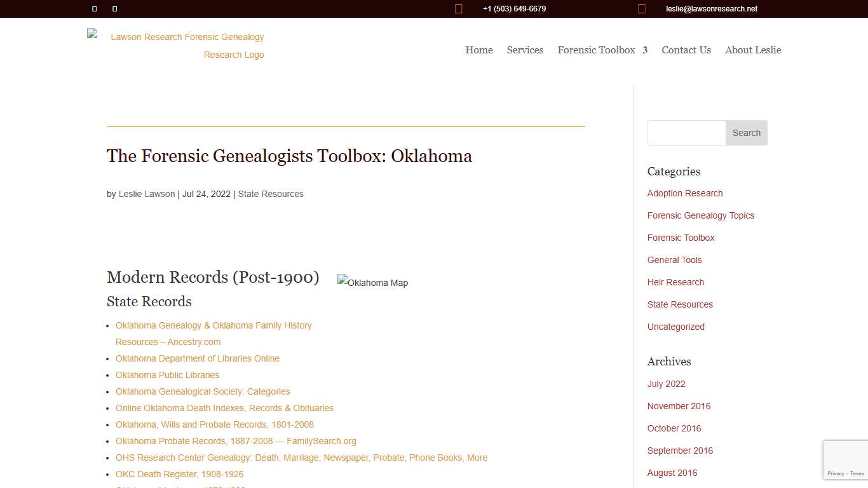
Task: Open OKC Death Register, 1908-1926
Action: click(x=179, y=474)
